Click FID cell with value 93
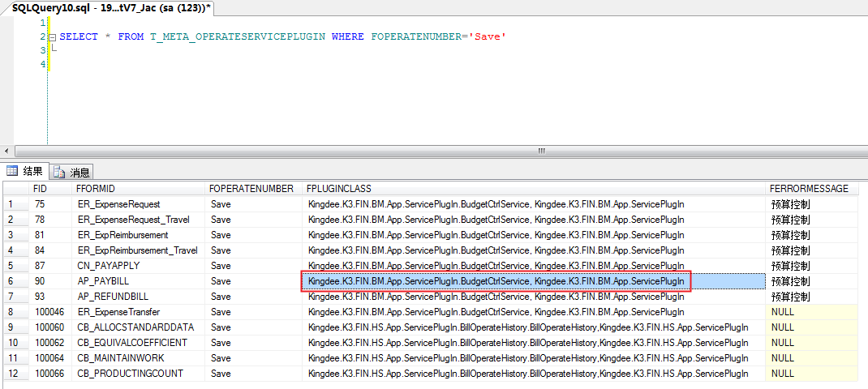Image resolution: width=868 pixels, height=389 pixels. pyautogui.click(x=51, y=297)
